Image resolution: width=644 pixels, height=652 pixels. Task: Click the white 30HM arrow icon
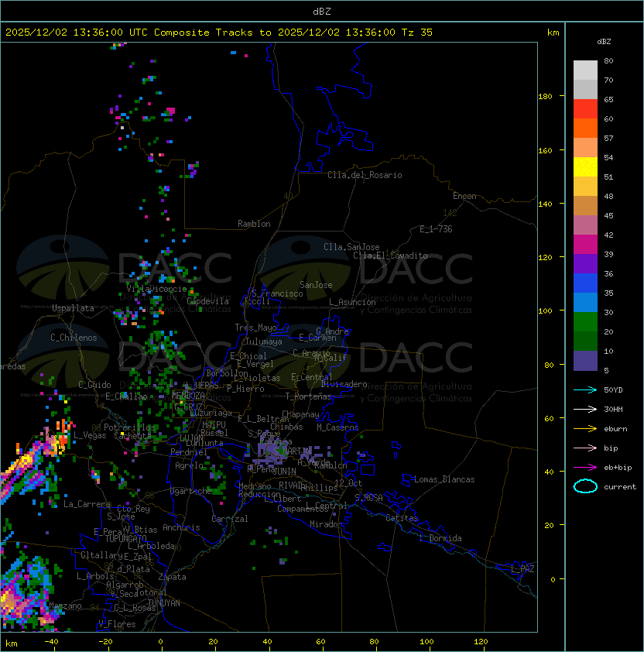click(586, 409)
